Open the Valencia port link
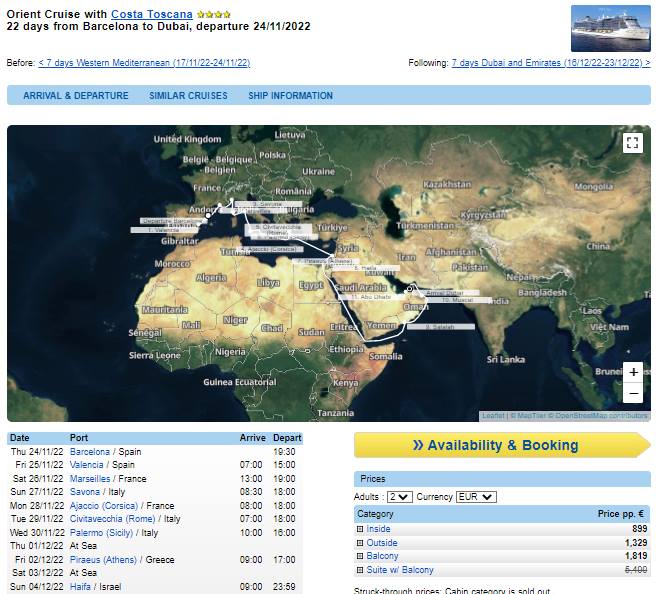 pyautogui.click(x=86, y=465)
